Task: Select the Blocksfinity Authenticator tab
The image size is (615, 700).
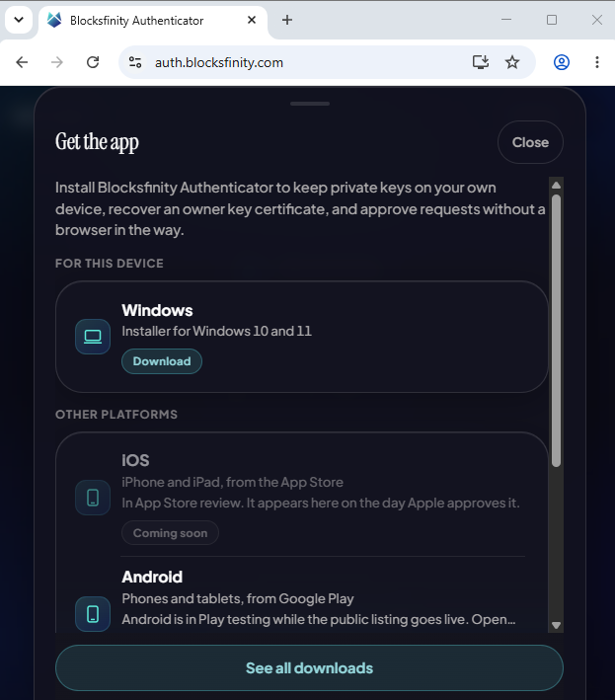Action: 153,21
